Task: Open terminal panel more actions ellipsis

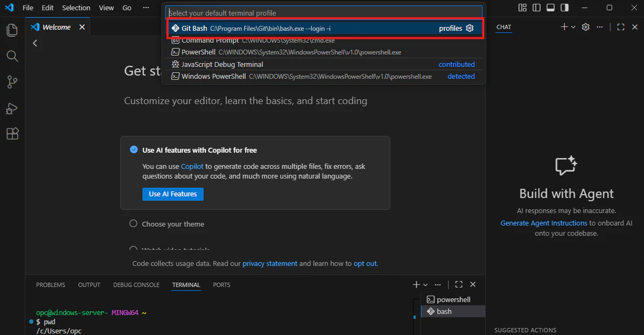Action: coord(438,284)
